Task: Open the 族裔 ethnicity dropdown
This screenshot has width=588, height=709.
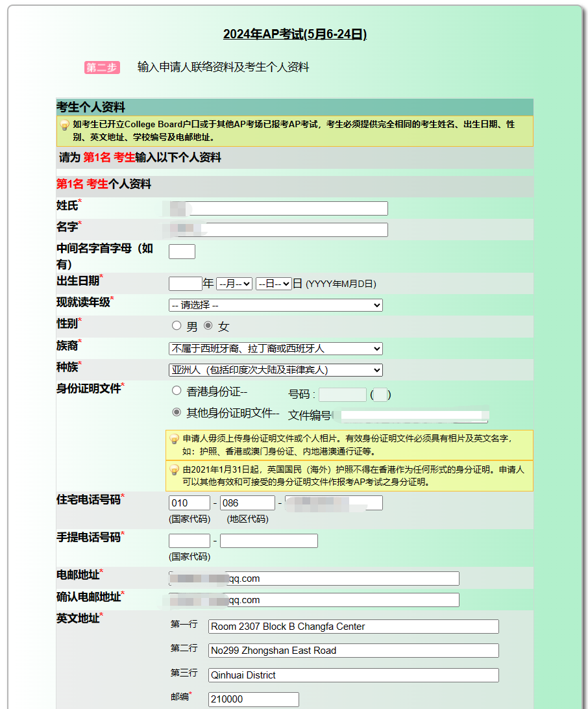Action: coord(276,349)
